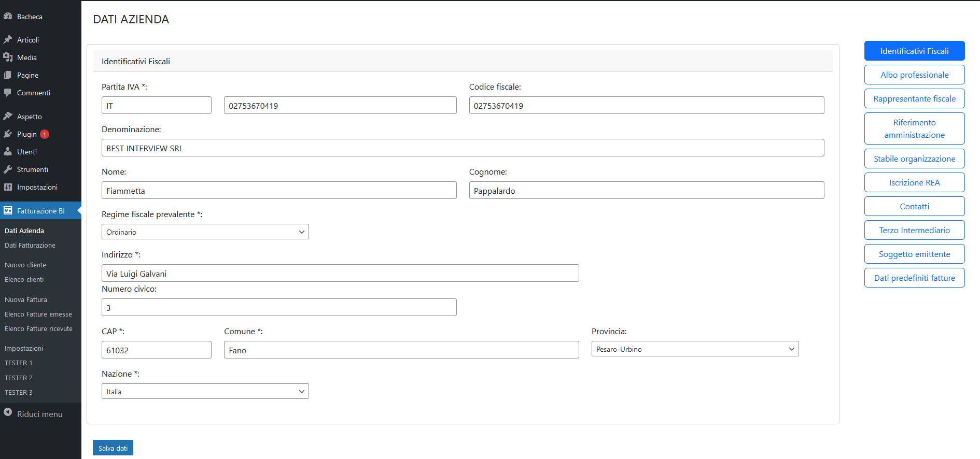Image resolution: width=980 pixels, height=459 pixels.
Task: Click the Plugin update badge
Action: pyautogui.click(x=45, y=134)
